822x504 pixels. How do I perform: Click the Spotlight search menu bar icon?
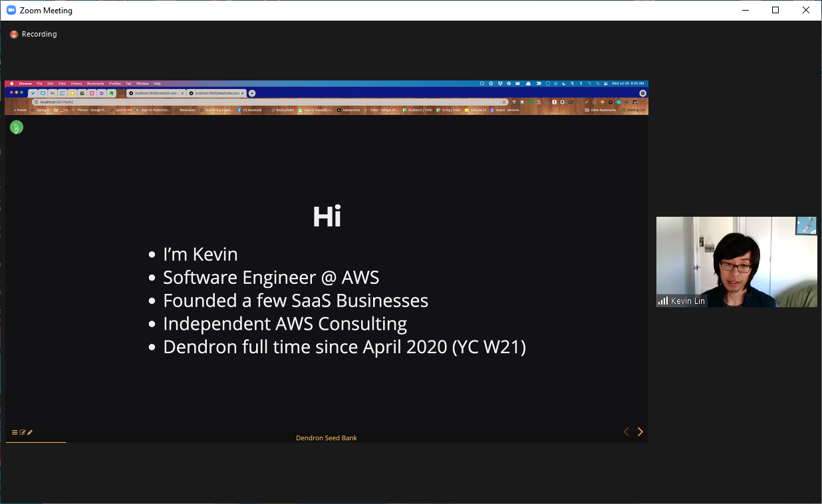[x=598, y=84]
